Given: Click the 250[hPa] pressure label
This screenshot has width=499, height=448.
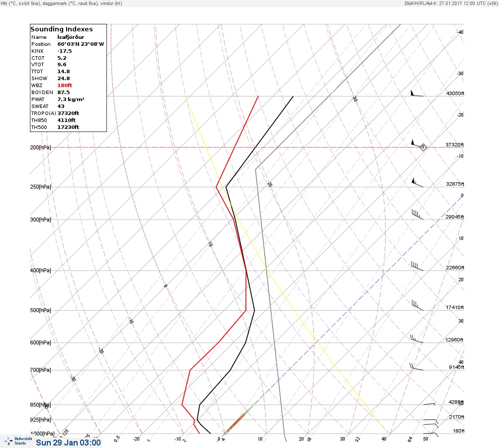Looking at the screenshot, I should pyautogui.click(x=40, y=187).
